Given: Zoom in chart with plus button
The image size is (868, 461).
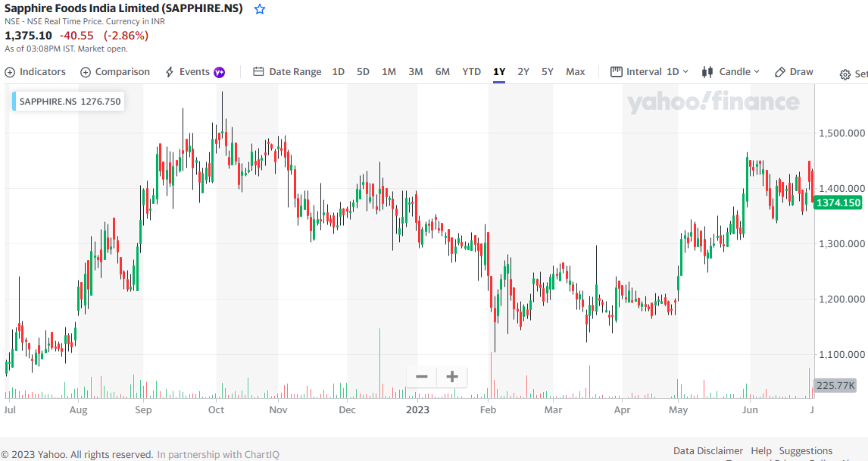Looking at the screenshot, I should coord(452,377).
